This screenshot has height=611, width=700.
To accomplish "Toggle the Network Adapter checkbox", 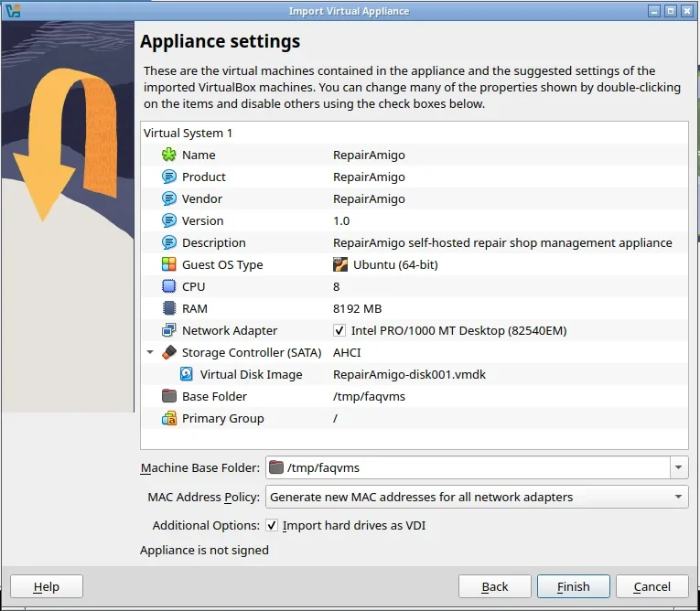I will coord(339,330).
